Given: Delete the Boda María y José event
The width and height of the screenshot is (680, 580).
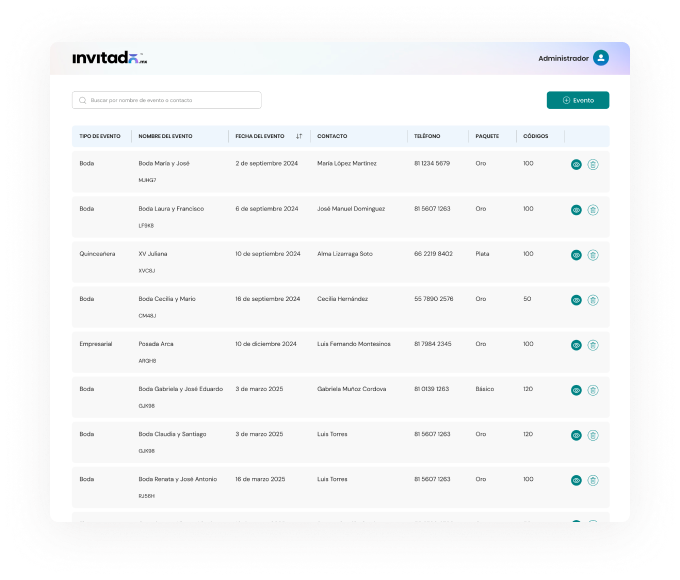Looking at the screenshot, I should [593, 165].
